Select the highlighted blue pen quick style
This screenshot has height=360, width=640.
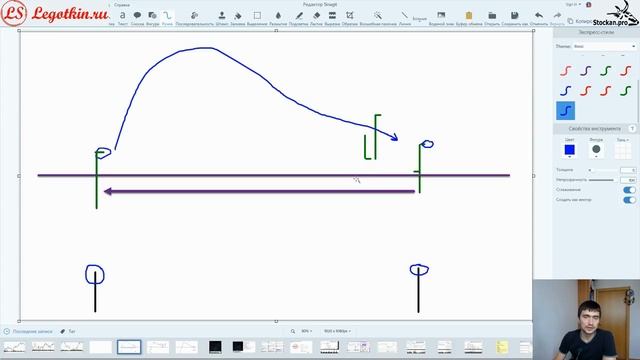click(566, 111)
